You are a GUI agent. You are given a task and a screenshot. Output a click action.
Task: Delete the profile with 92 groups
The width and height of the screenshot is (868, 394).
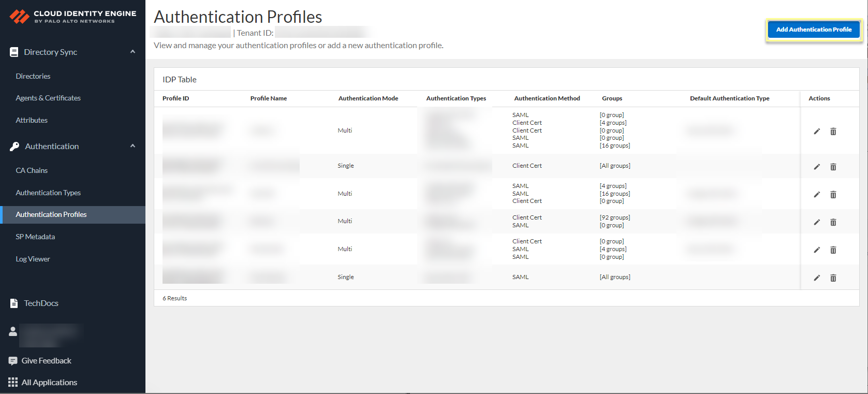833,222
